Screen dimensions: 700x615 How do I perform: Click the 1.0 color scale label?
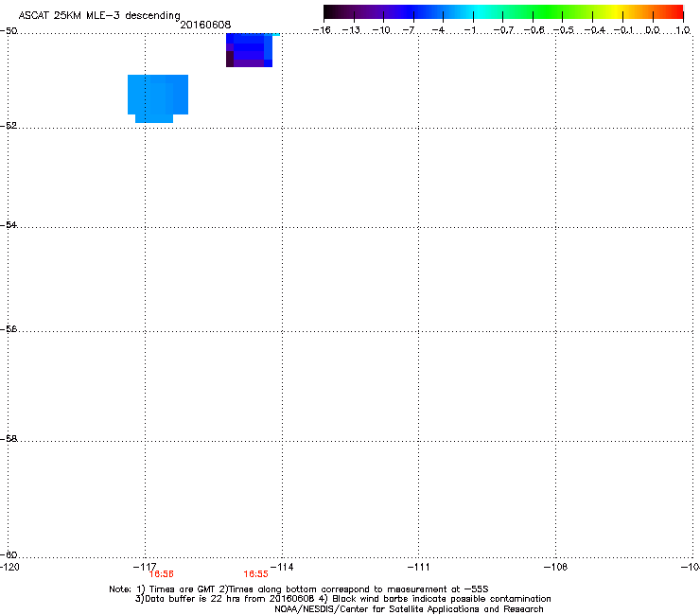tap(683, 30)
